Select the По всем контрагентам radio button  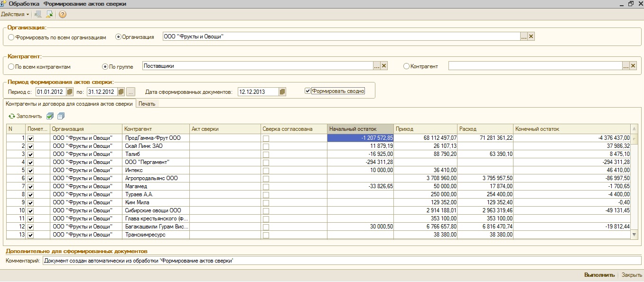tap(11, 67)
